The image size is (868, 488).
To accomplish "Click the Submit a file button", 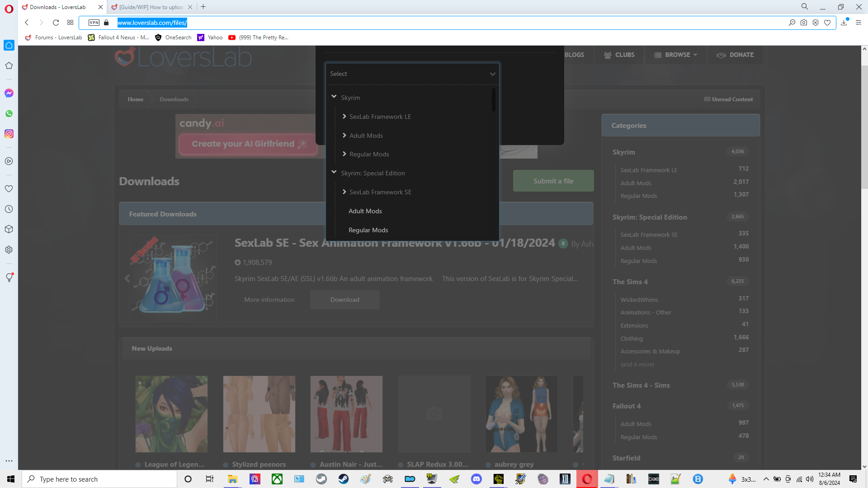I will click(553, 181).
